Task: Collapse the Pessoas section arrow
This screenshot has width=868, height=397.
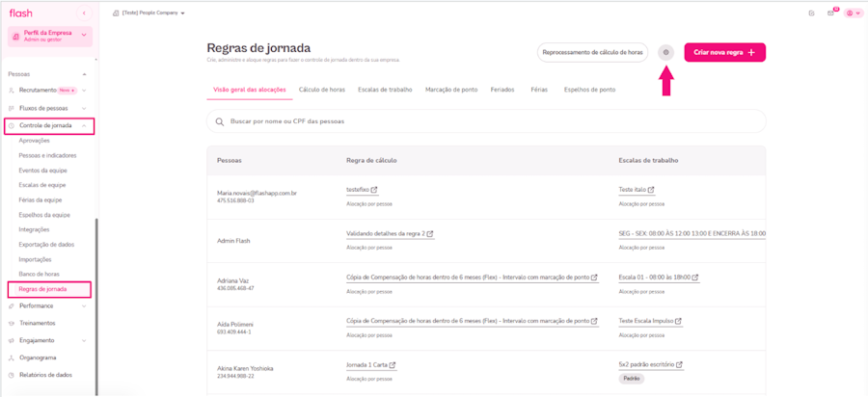Action: point(84,73)
